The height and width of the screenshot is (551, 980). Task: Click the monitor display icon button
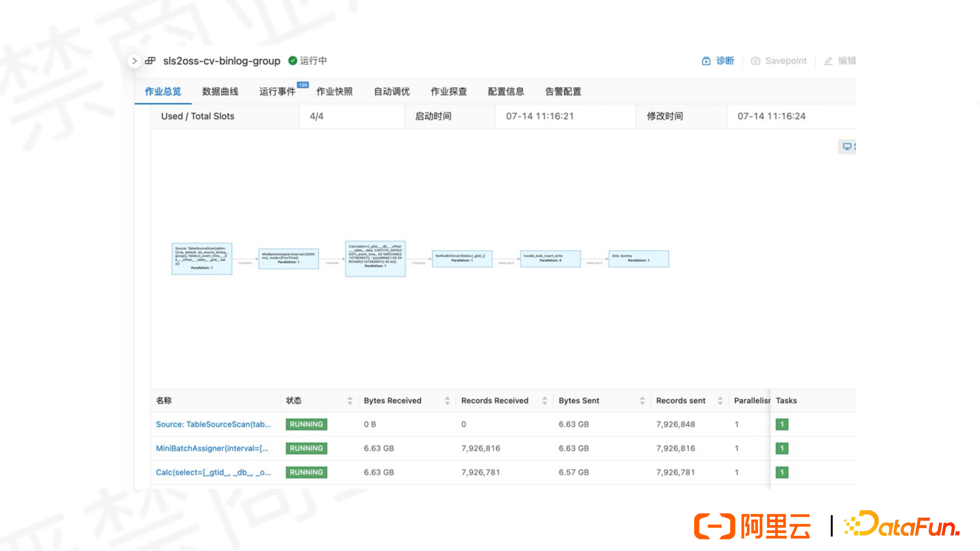847,147
